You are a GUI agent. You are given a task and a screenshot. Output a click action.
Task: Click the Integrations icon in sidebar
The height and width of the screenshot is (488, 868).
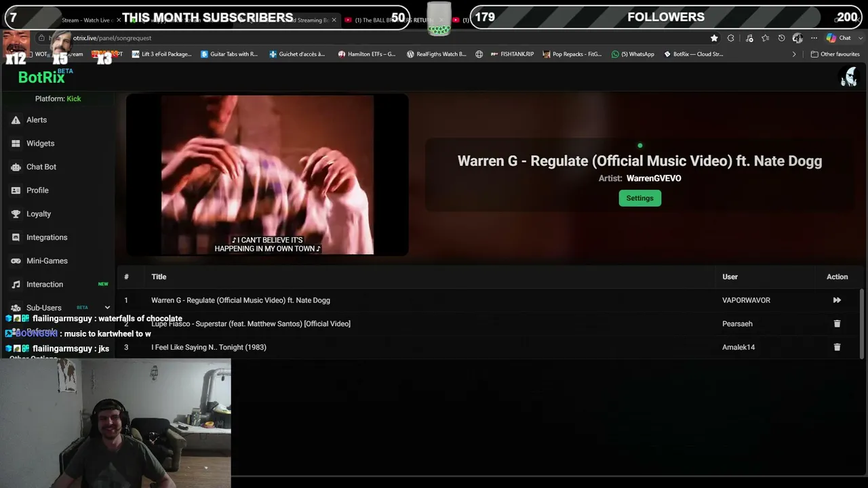(16, 237)
